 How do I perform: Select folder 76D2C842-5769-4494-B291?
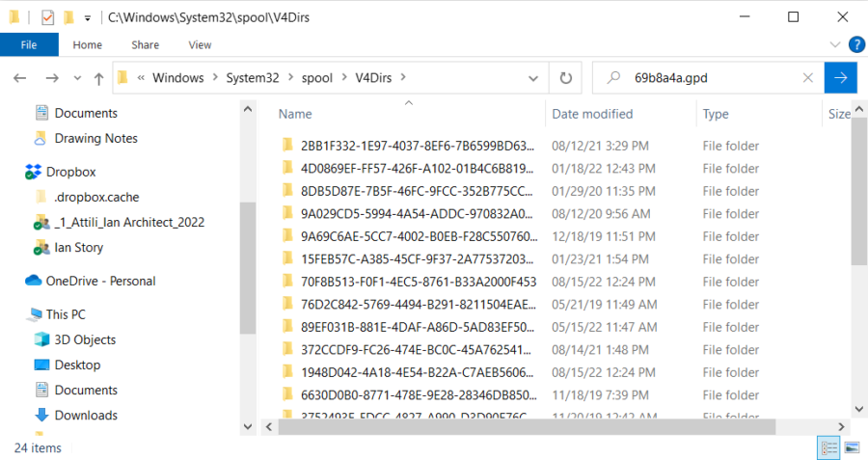(418, 305)
